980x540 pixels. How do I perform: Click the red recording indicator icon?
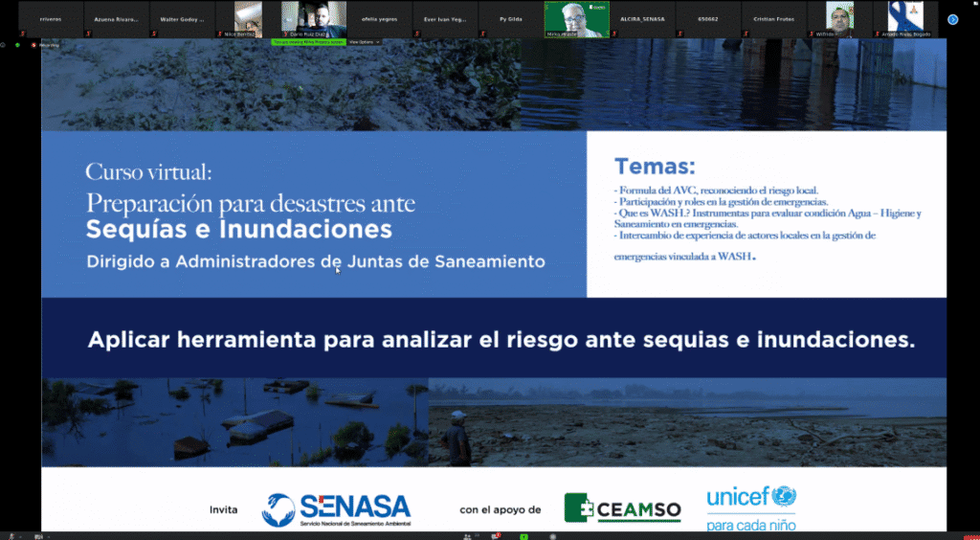(34, 44)
